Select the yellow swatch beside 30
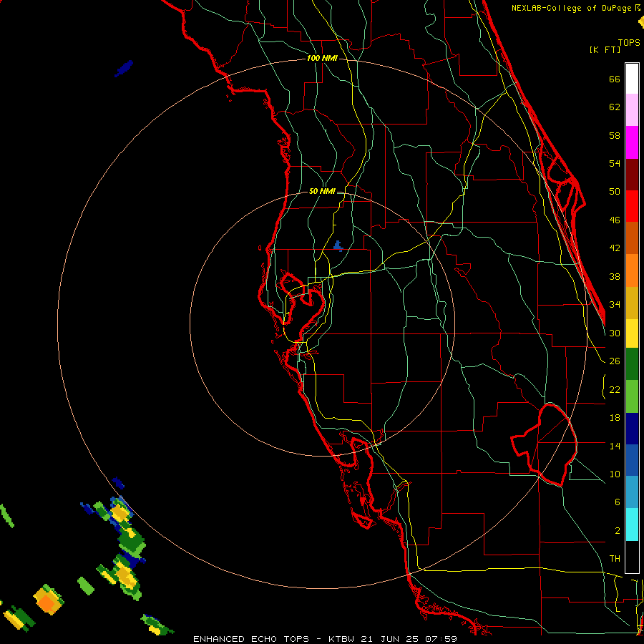 click(632, 333)
